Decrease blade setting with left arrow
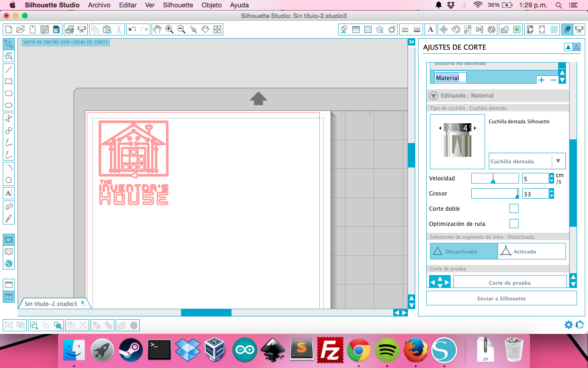The height and width of the screenshot is (368, 588). pyautogui.click(x=441, y=128)
